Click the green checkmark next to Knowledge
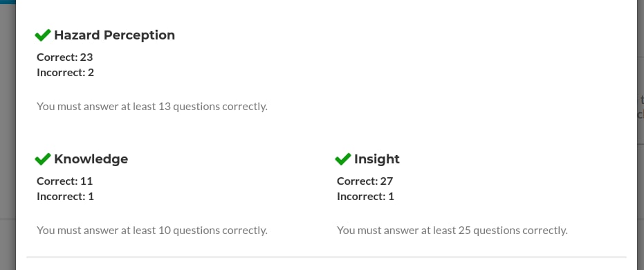 tap(43, 159)
